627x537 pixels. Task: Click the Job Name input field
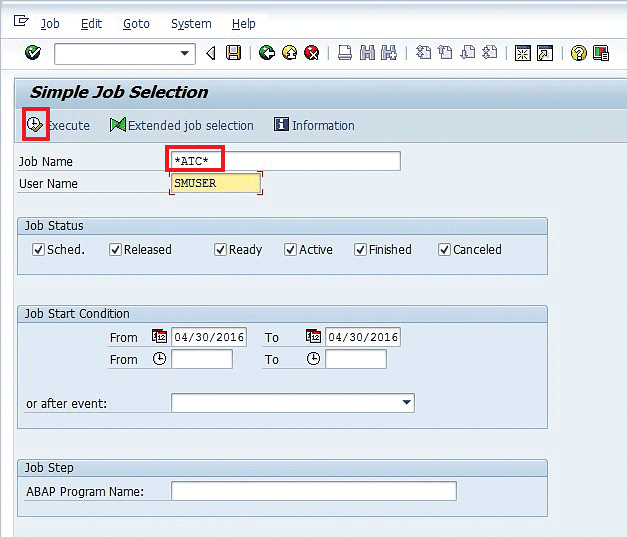285,161
